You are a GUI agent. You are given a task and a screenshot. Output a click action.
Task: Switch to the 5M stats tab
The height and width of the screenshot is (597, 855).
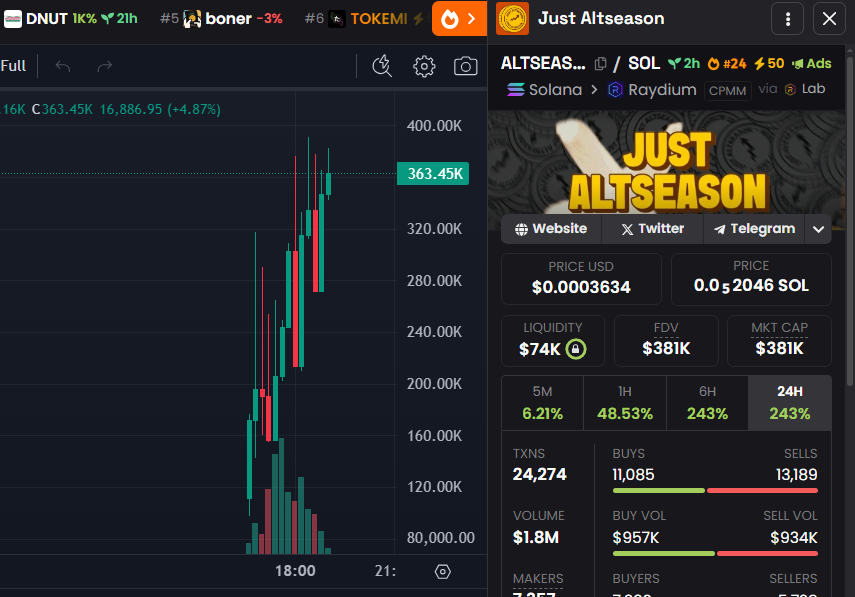pyautogui.click(x=542, y=403)
